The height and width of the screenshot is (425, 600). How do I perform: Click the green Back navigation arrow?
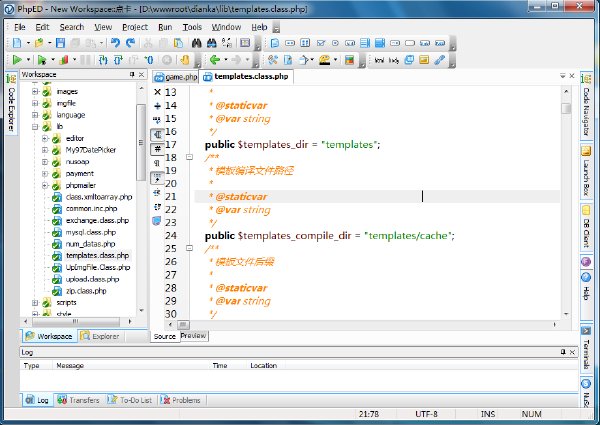pos(215,60)
